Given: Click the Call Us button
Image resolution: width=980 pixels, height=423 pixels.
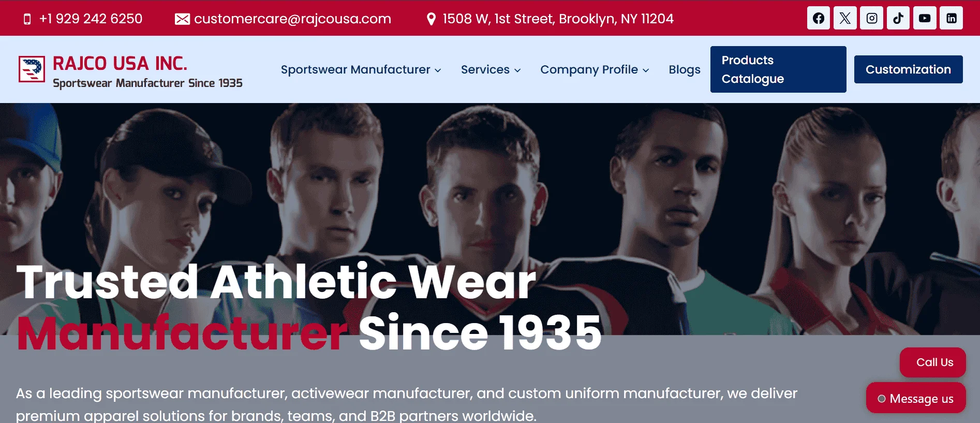Looking at the screenshot, I should tap(933, 362).
